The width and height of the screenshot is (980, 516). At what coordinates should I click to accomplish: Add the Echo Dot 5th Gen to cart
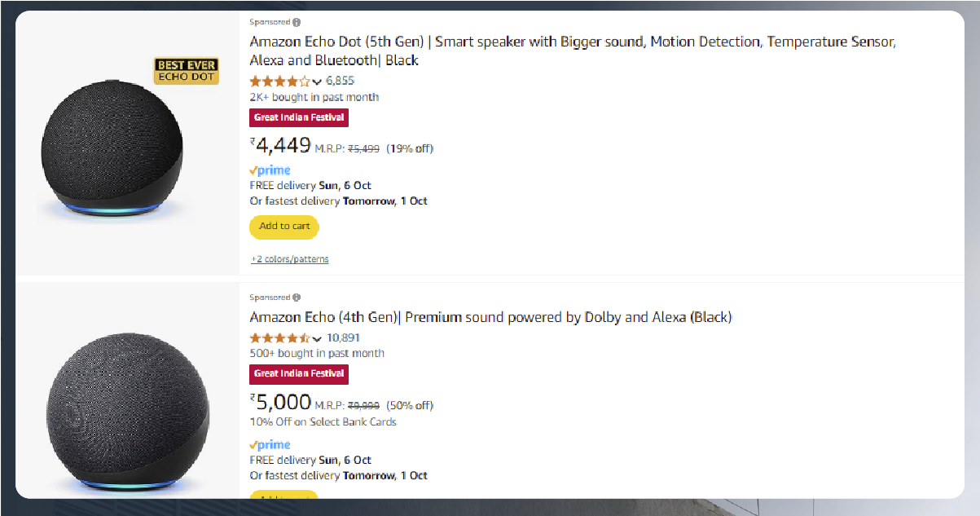tap(284, 227)
